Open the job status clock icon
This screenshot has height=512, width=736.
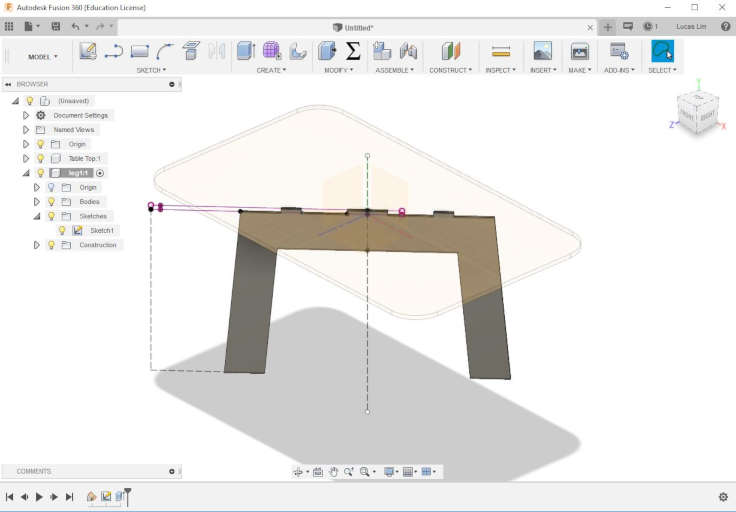click(648, 27)
